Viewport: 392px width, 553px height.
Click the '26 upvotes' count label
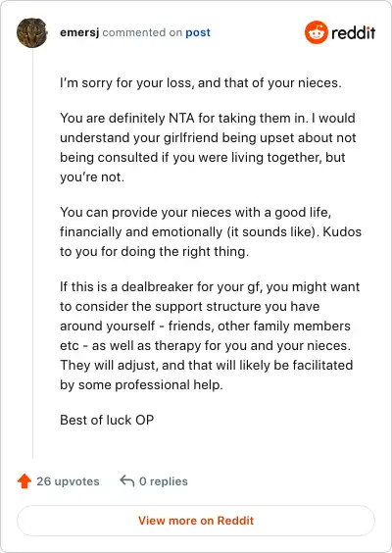point(68,481)
